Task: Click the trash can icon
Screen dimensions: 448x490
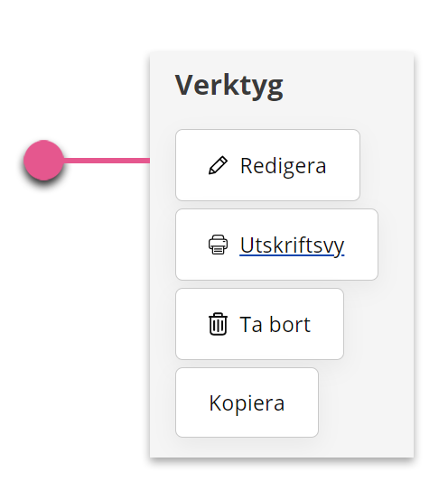Action: pos(218,324)
